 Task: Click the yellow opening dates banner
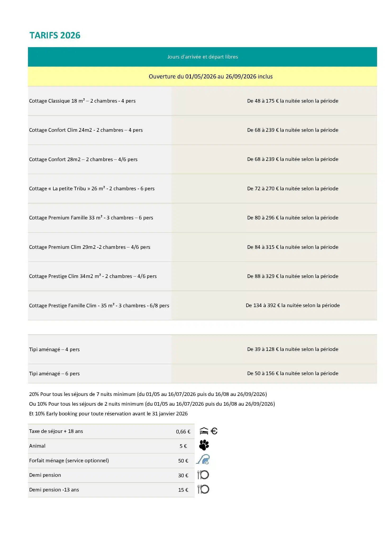210,77
